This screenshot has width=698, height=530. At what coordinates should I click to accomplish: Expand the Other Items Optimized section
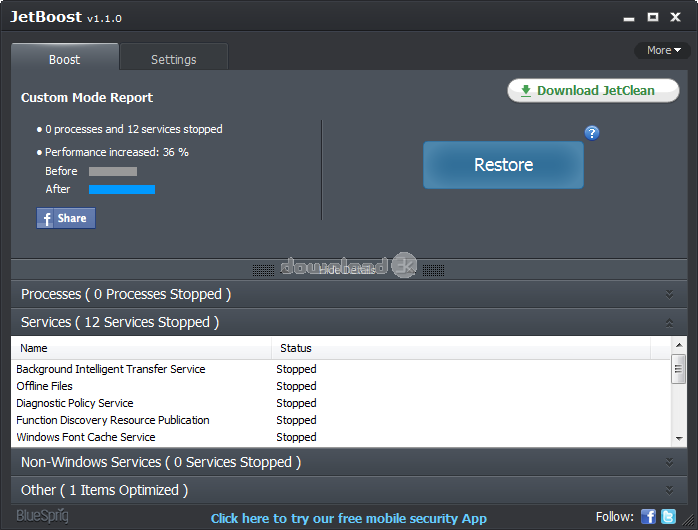(x=349, y=490)
